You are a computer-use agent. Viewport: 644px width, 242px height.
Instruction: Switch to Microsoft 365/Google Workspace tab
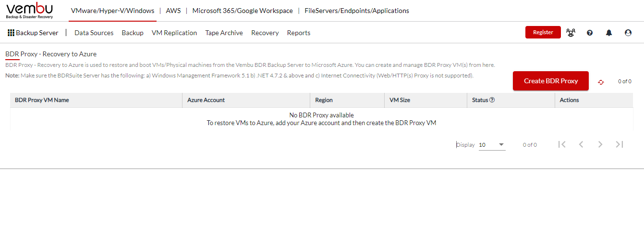(243, 11)
